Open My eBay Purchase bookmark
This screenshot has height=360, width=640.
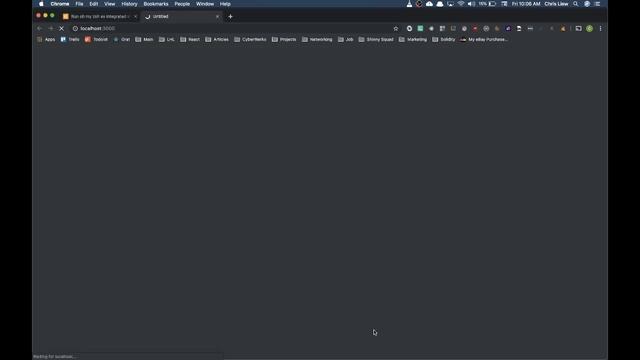(484, 40)
